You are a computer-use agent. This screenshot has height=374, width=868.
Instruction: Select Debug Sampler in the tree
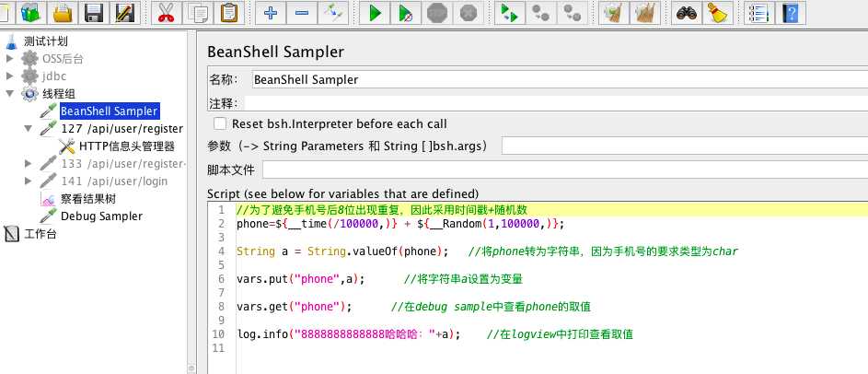pyautogui.click(x=101, y=216)
